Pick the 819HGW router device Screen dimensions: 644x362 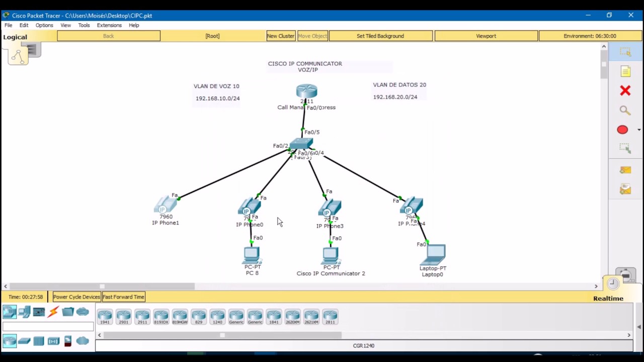coord(180,317)
